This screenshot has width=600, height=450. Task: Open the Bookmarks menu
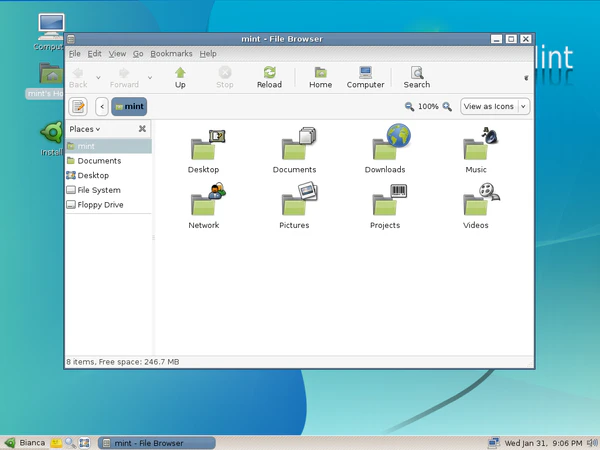click(170, 54)
